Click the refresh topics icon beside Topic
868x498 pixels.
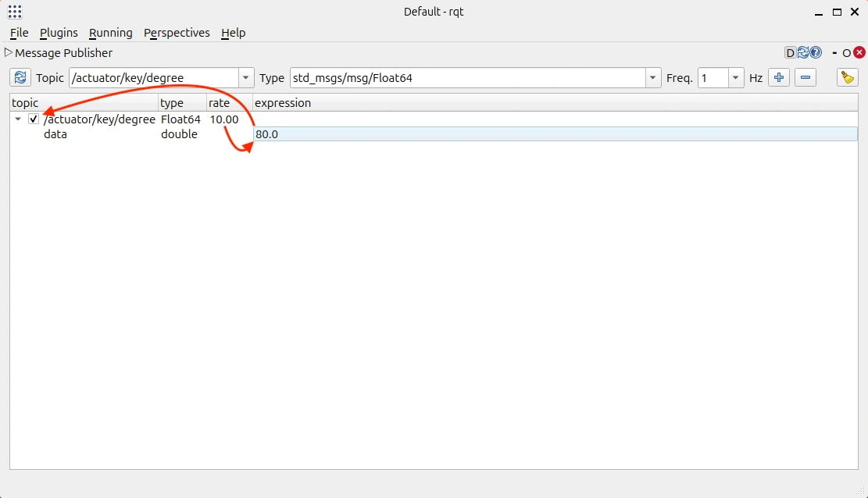click(20, 77)
